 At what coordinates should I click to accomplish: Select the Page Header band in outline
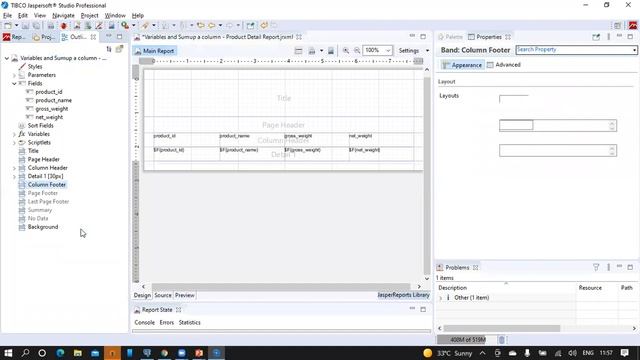click(44, 160)
